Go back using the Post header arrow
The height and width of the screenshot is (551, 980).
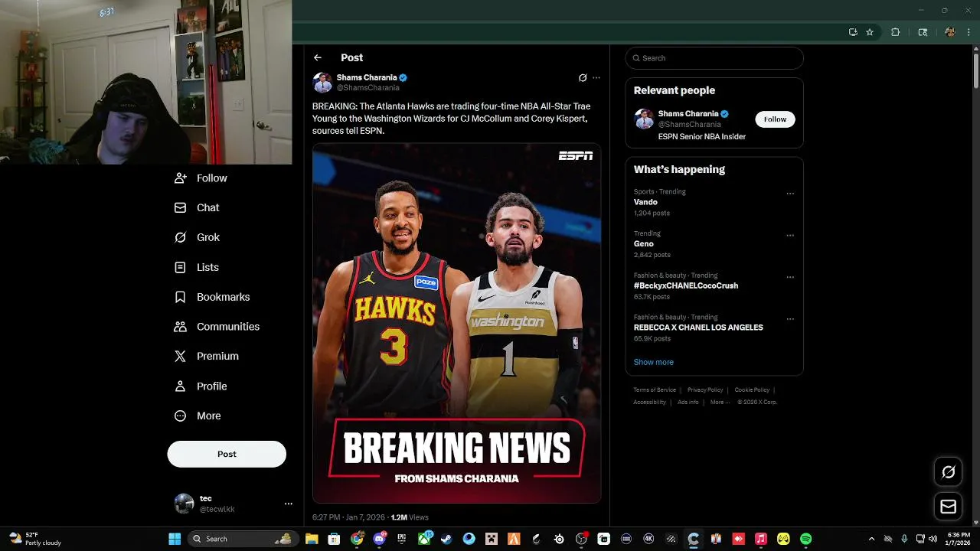pyautogui.click(x=318, y=57)
